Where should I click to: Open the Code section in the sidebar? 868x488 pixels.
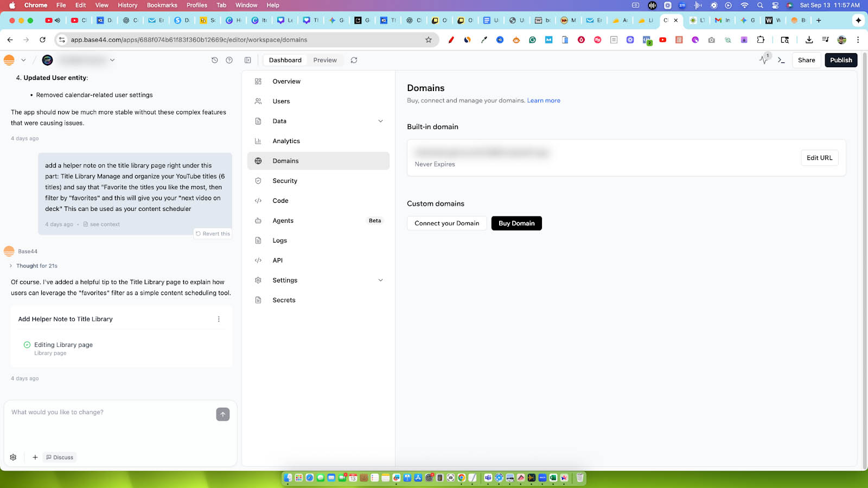pyautogui.click(x=280, y=200)
